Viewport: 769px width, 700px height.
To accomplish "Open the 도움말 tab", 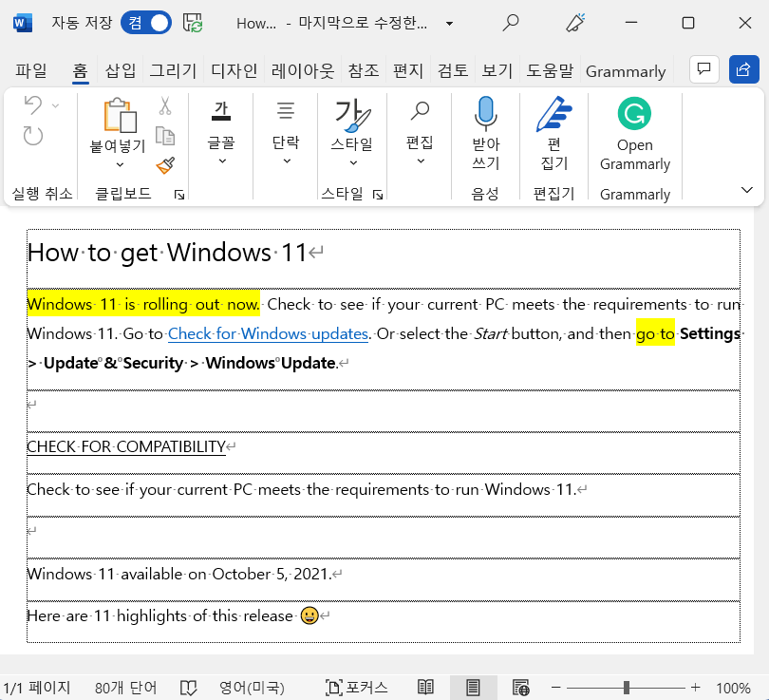I will tap(550, 70).
